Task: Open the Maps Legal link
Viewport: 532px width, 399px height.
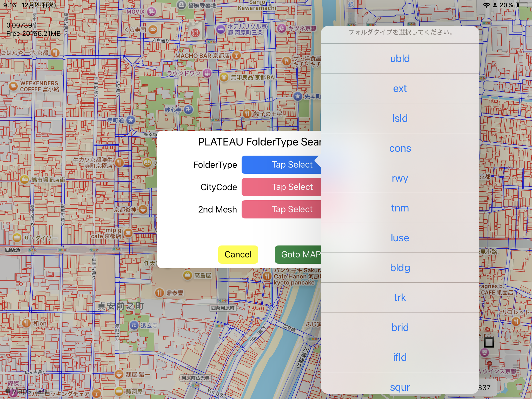Action: coord(42,391)
